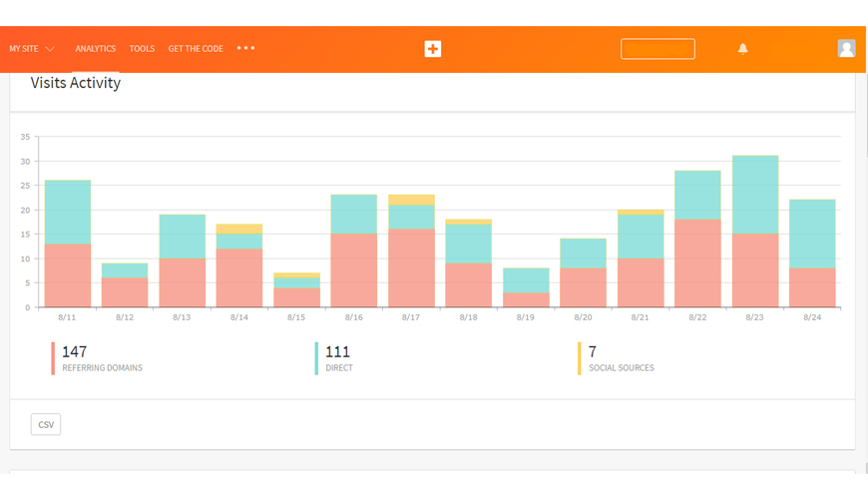Click the empty outlined box in header
This screenshot has width=868, height=499.
(x=657, y=49)
